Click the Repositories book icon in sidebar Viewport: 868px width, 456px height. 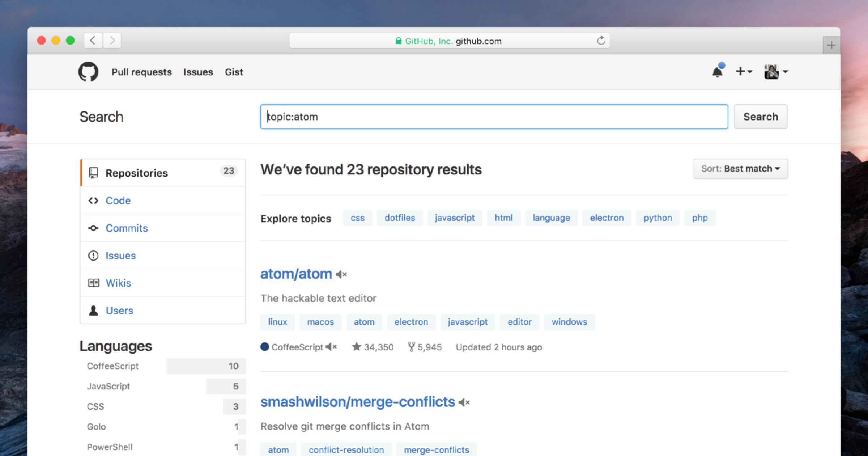pos(94,173)
